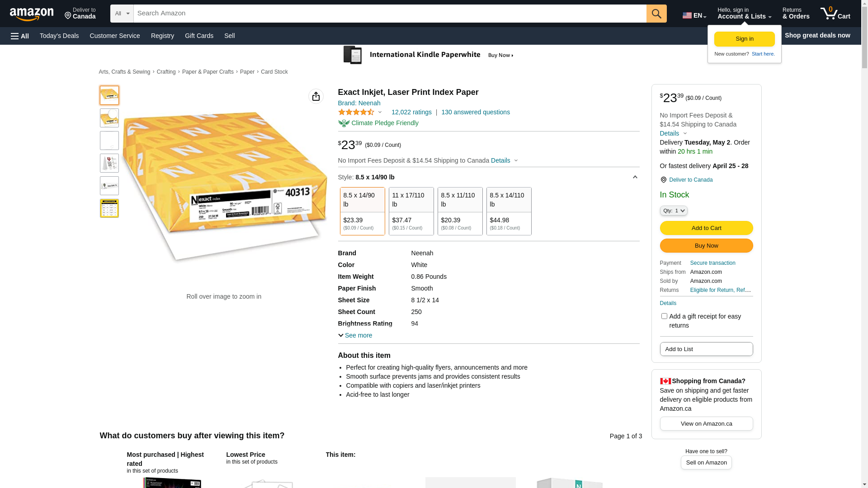Open the shopping cart
Image resolution: width=868 pixels, height=488 pixels.
pyautogui.click(x=835, y=14)
